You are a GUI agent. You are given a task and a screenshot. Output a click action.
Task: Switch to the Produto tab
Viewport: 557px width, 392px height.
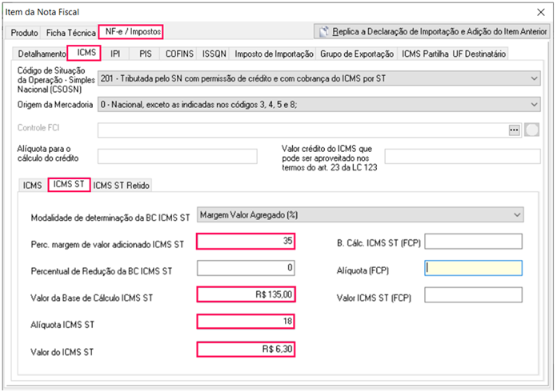click(x=23, y=33)
